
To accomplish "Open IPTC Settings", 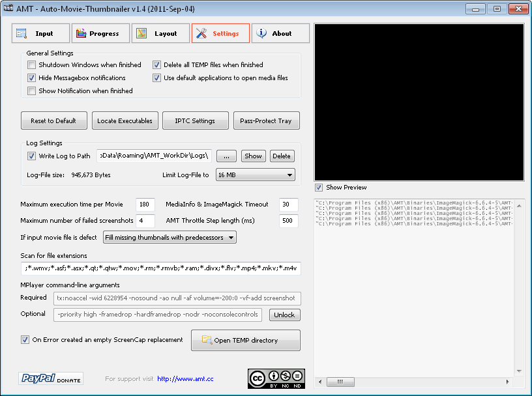I will point(196,120).
